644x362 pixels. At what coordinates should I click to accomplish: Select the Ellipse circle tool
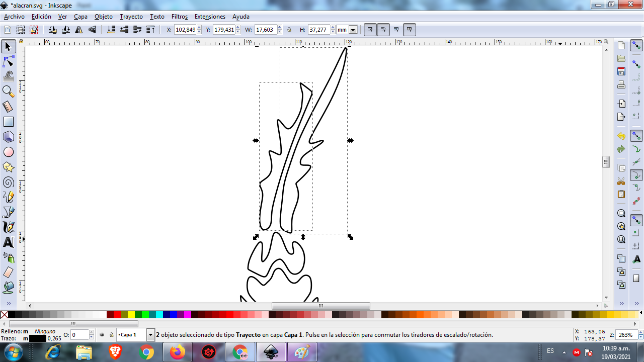click(8, 152)
